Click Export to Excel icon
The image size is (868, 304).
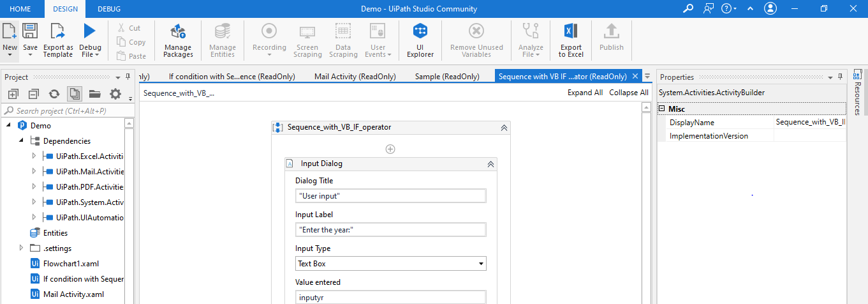571,31
